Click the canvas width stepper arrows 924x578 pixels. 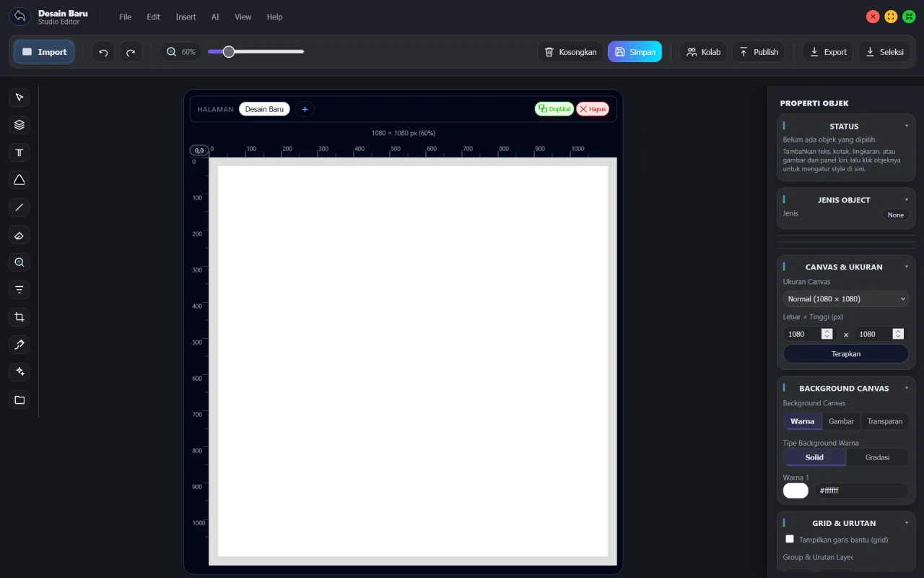click(827, 334)
